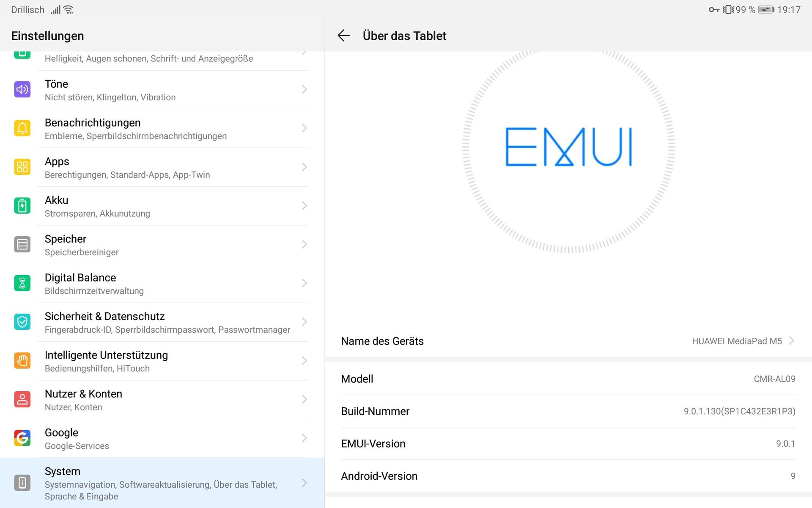The width and height of the screenshot is (812, 508).
Task: Tap the mobile signal strength icon
Action: pyautogui.click(x=56, y=10)
